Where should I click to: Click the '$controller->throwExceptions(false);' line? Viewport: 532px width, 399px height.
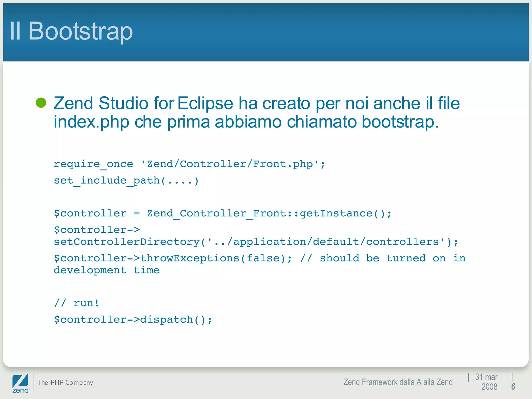260,258
